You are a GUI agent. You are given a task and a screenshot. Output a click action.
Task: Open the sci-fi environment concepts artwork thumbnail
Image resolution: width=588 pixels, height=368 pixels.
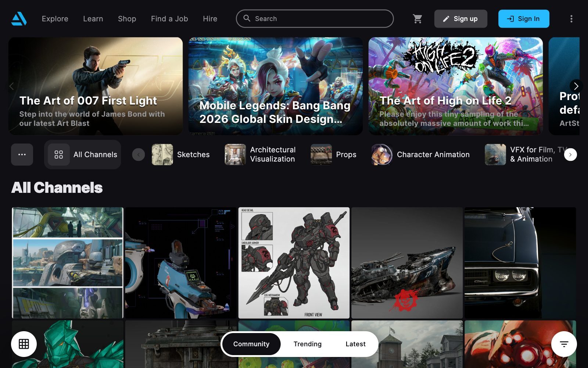[x=68, y=263]
